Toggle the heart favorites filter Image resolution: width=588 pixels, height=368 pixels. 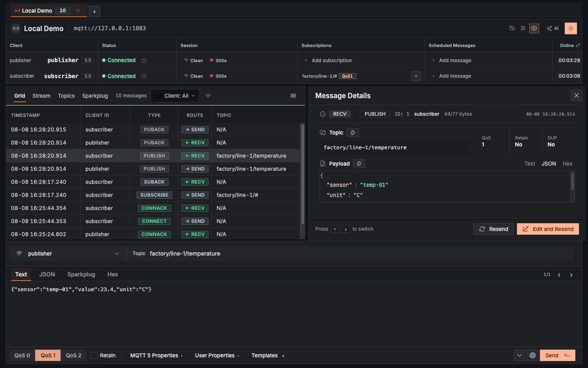click(208, 96)
